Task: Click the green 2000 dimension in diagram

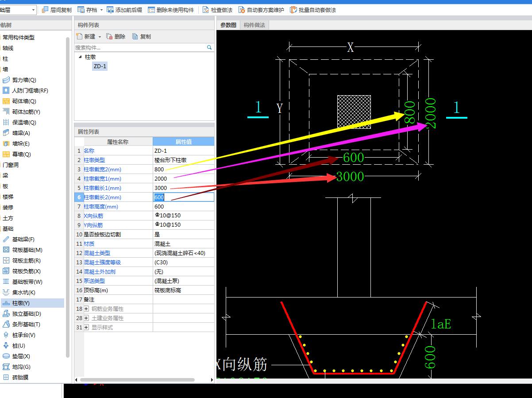Action: tap(430, 113)
